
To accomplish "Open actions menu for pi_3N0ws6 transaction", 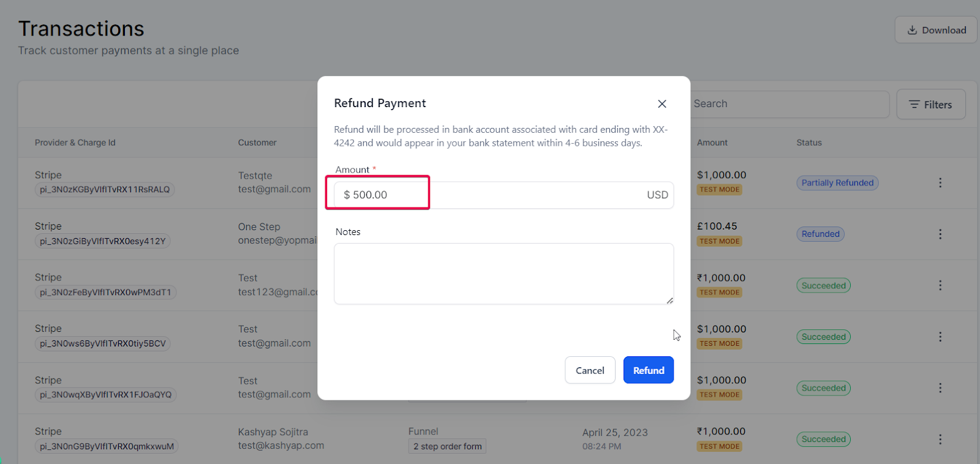I will coord(940,337).
